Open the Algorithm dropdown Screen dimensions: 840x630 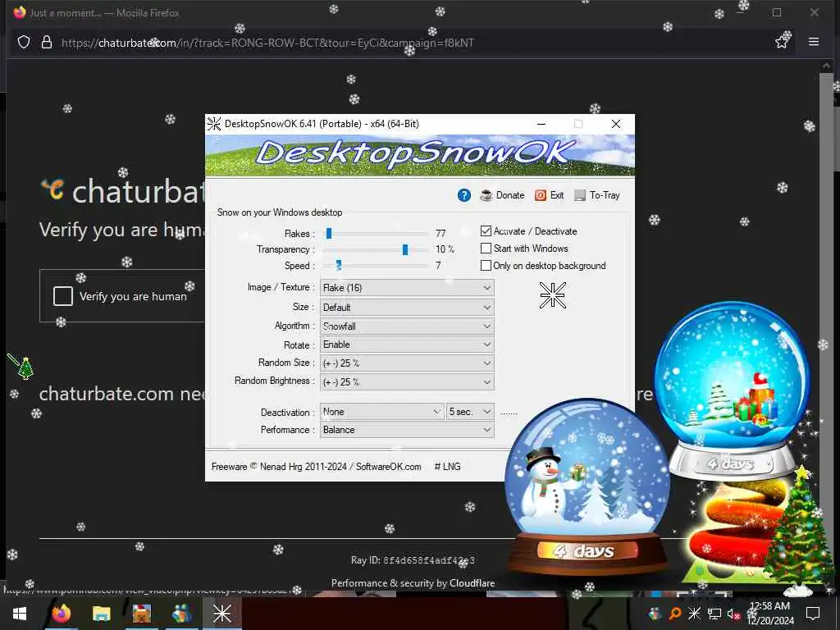(x=407, y=326)
